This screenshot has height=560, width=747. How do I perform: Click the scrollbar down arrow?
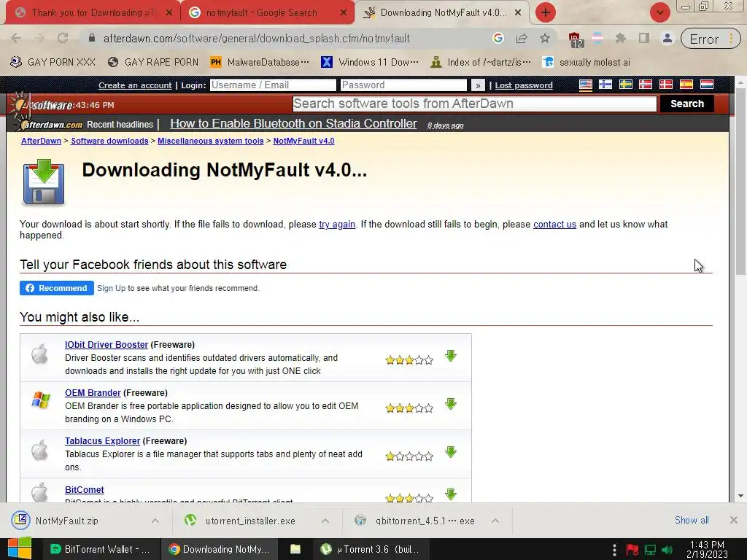pos(740,496)
